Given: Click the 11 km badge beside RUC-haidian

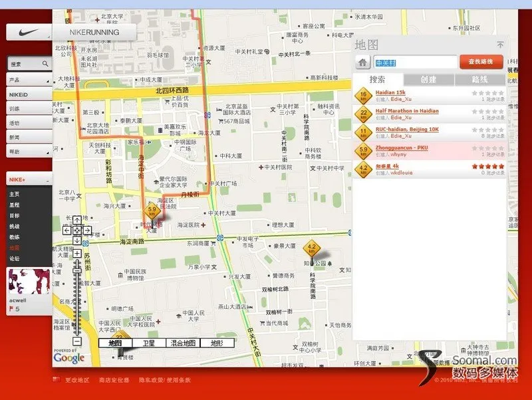Looking at the screenshot, I should click(x=363, y=132).
